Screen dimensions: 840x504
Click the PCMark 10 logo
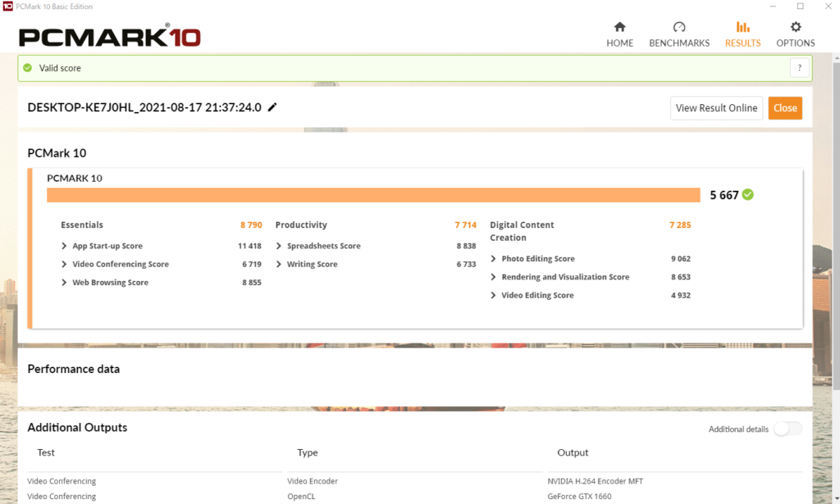pos(110,37)
